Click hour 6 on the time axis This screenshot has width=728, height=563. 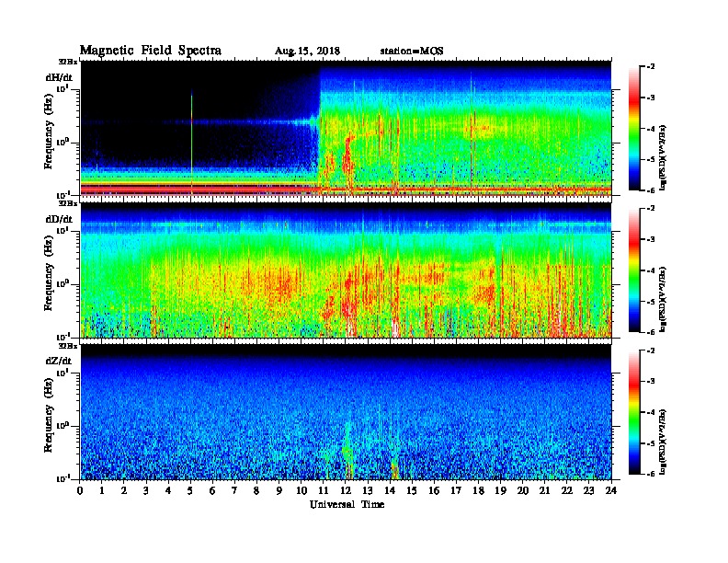(212, 491)
